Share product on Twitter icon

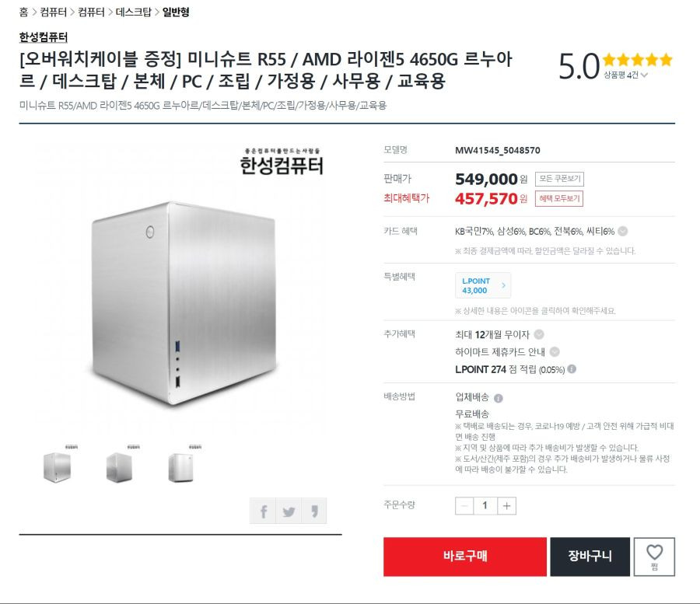pos(289,511)
